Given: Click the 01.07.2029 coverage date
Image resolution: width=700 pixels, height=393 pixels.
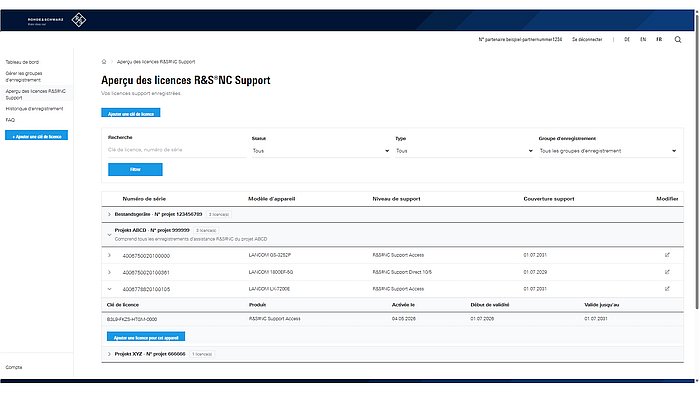Looking at the screenshot, I should pyautogui.click(x=535, y=272).
